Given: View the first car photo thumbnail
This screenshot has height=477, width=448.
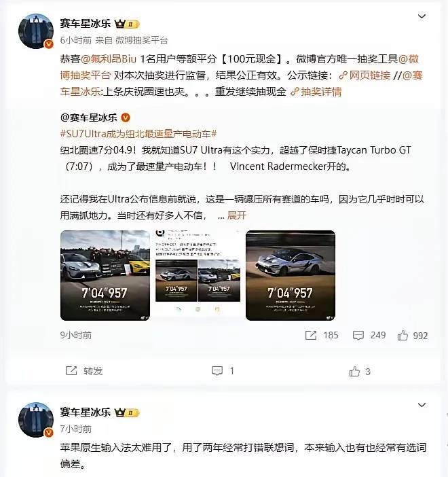Looking at the screenshot, I should (105, 275).
